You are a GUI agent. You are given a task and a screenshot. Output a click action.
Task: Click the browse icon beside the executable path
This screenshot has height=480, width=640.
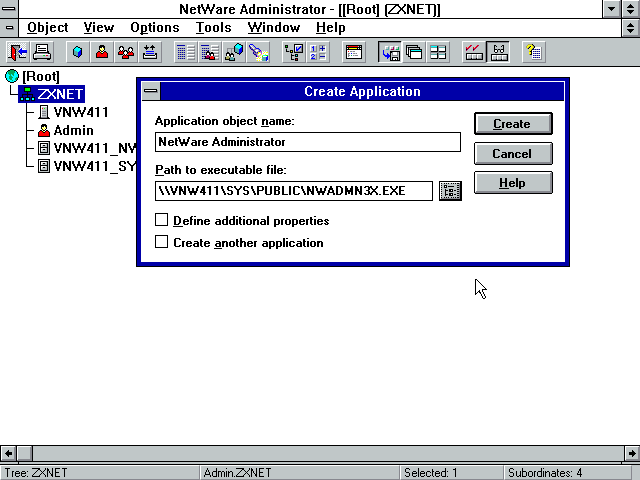click(450, 191)
